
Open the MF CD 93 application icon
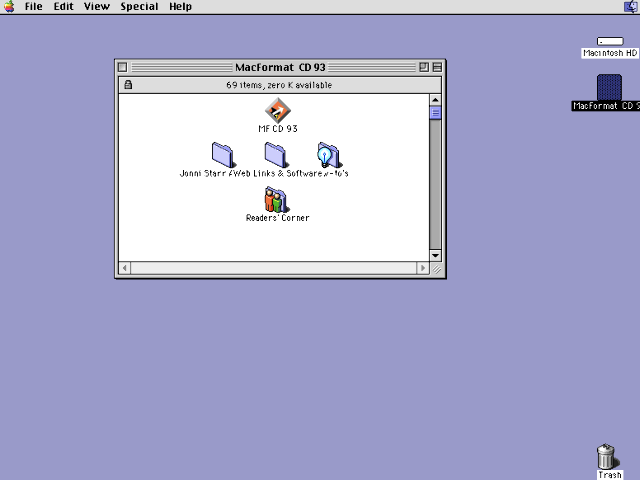(x=278, y=110)
